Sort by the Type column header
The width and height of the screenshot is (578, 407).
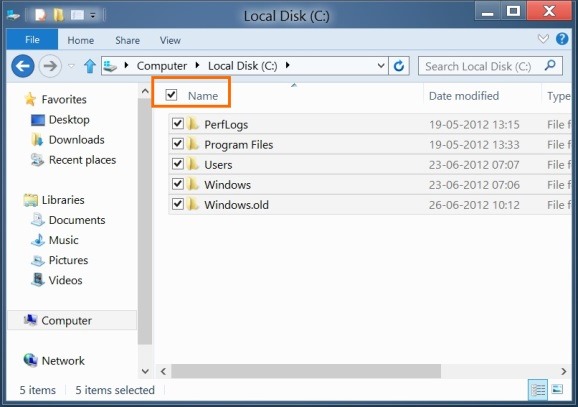(x=558, y=96)
